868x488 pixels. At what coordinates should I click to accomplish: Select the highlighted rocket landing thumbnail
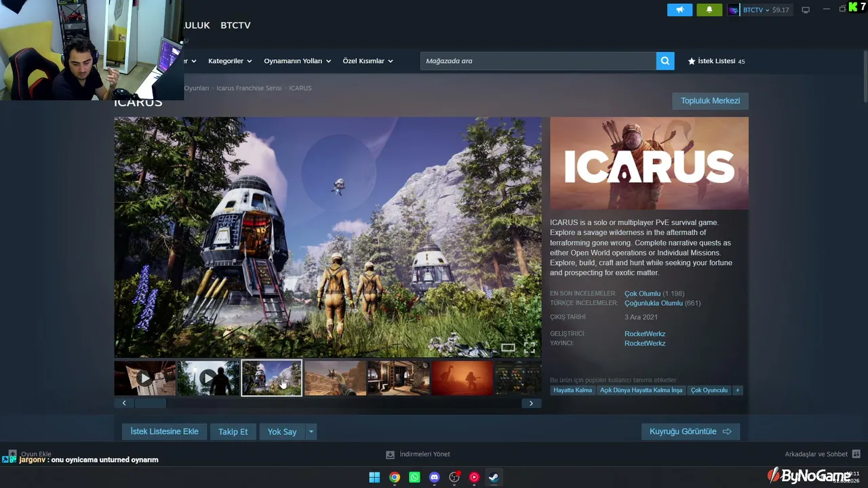pos(271,378)
